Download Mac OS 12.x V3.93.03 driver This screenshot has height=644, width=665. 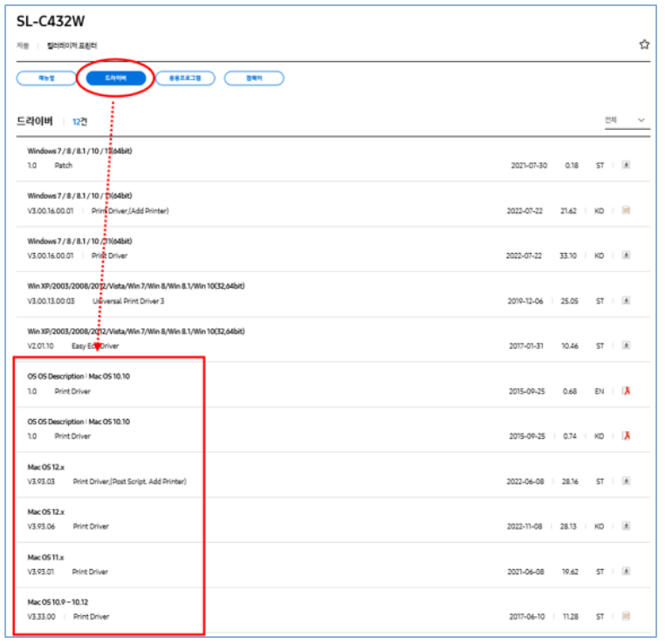pos(626,481)
